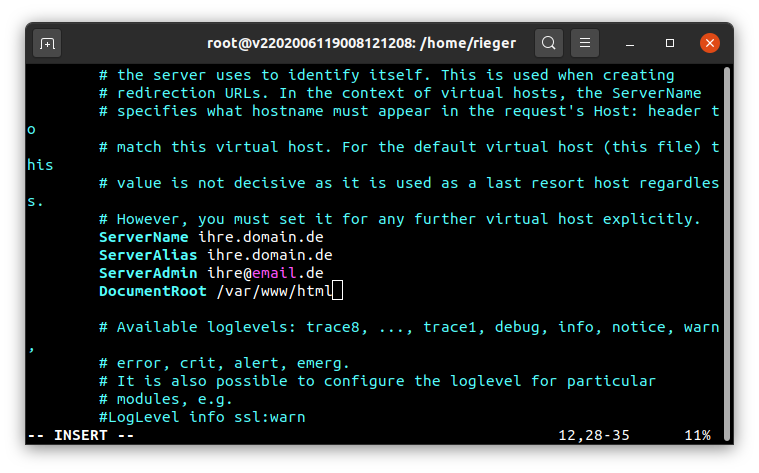Click the pink email text
This screenshot has height=473, width=759.
tap(274, 273)
